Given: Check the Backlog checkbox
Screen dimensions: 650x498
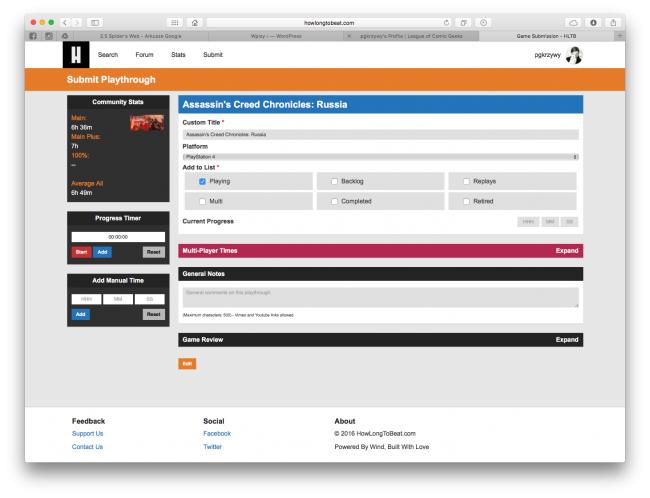Looking at the screenshot, I should tap(335, 182).
